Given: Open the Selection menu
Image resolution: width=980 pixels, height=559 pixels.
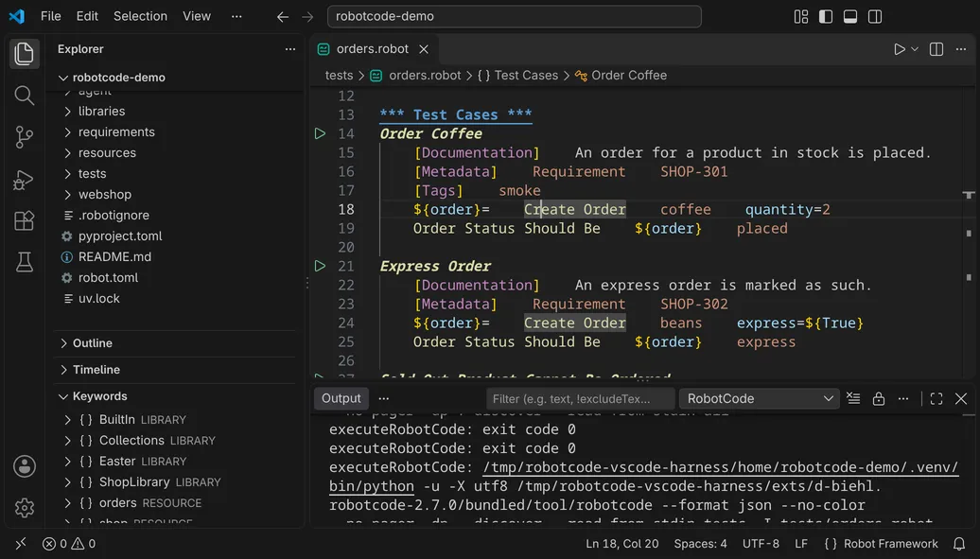Looking at the screenshot, I should point(140,16).
